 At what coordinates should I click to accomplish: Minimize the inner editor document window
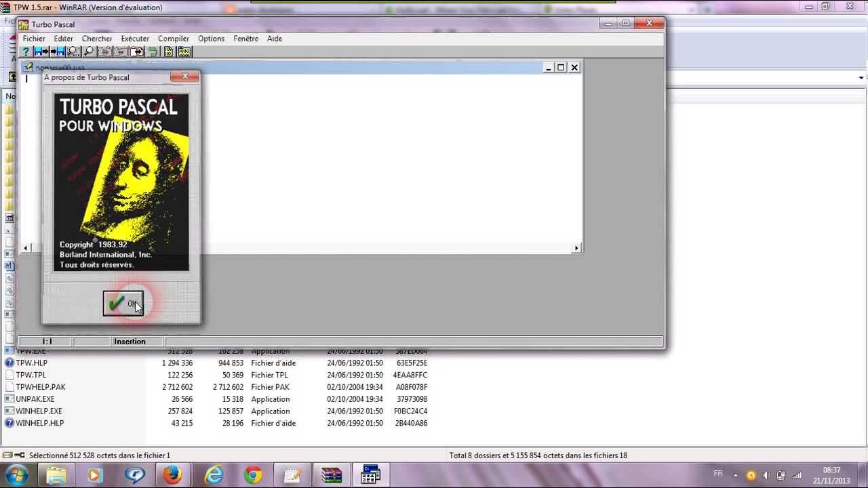tap(548, 67)
